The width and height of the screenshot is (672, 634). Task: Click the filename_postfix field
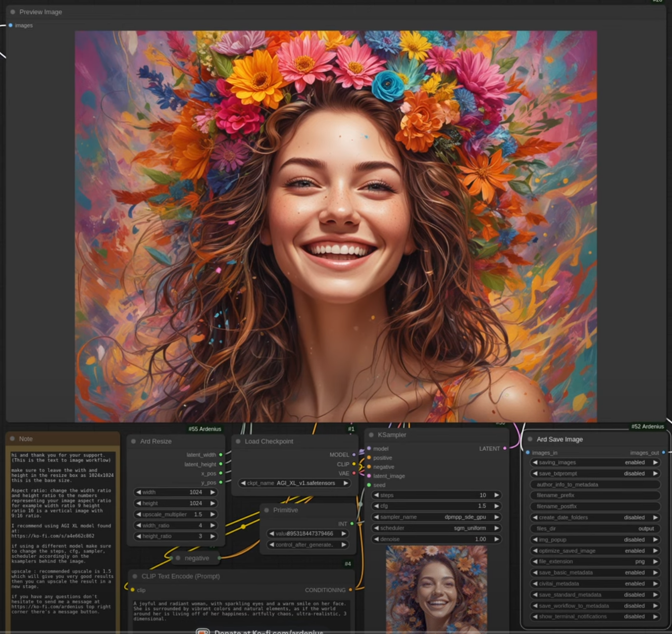pos(595,506)
